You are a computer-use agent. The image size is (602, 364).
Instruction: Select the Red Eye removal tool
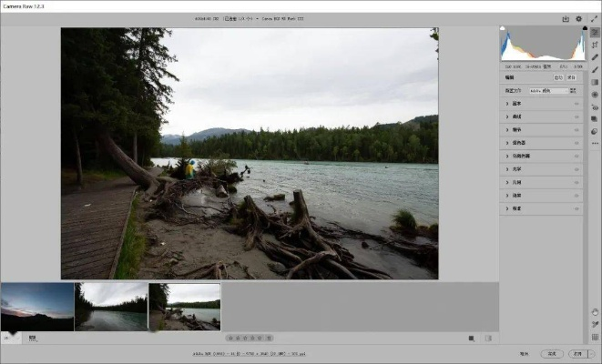pyautogui.click(x=595, y=107)
